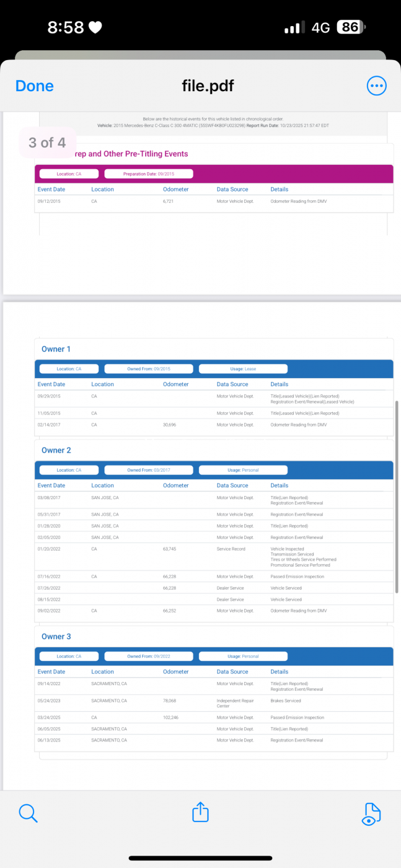The width and height of the screenshot is (401, 868).
Task: Select "Owned From: 03/2017" pill under Owner 2
Action: [149, 470]
